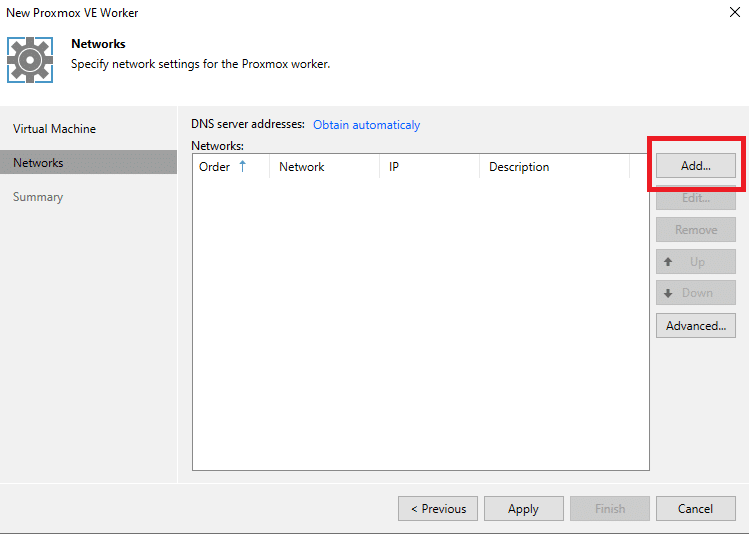Image resolution: width=749 pixels, height=535 pixels.
Task: Click the Edit... network button
Action: (696, 198)
